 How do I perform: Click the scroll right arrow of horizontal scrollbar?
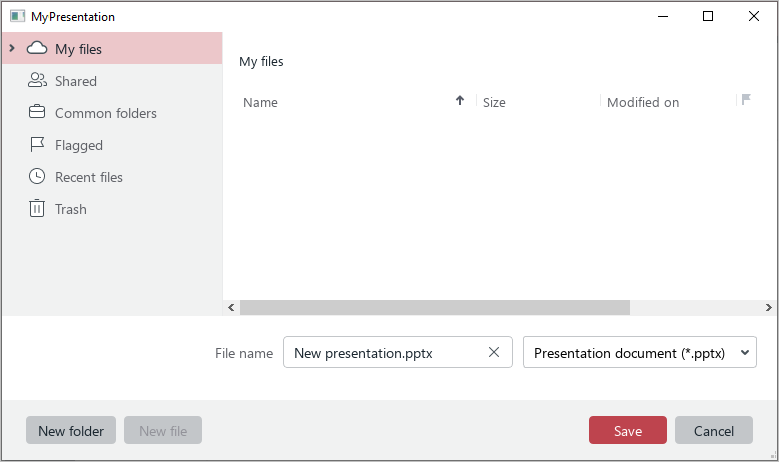pos(769,308)
